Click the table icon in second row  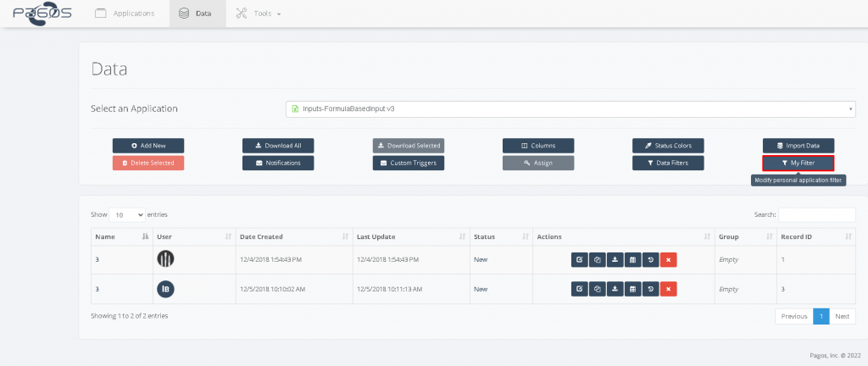pyautogui.click(x=632, y=289)
